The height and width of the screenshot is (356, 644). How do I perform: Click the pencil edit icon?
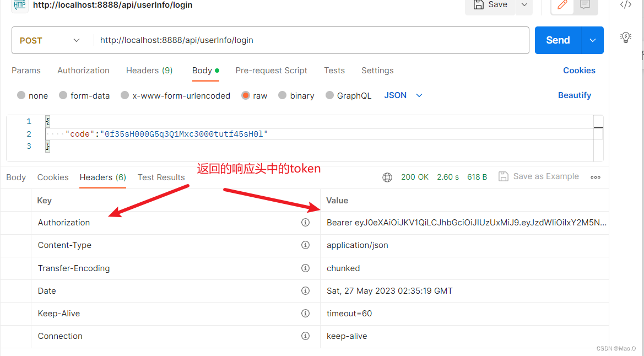coord(562,5)
